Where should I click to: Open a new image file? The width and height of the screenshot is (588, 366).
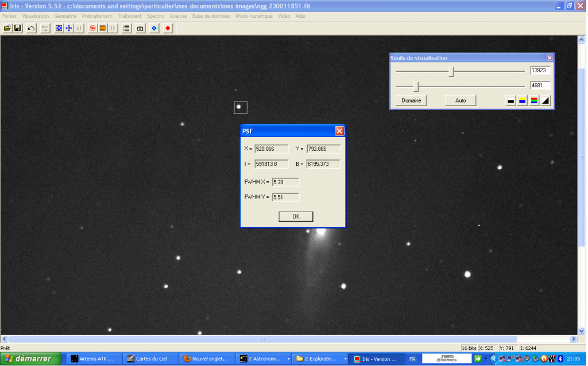[7, 28]
